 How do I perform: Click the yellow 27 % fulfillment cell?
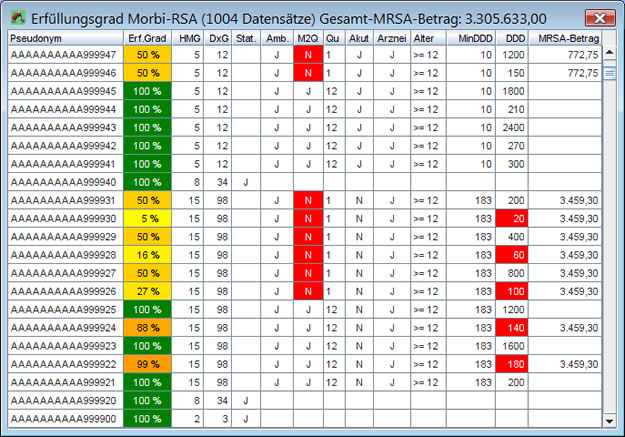(148, 291)
